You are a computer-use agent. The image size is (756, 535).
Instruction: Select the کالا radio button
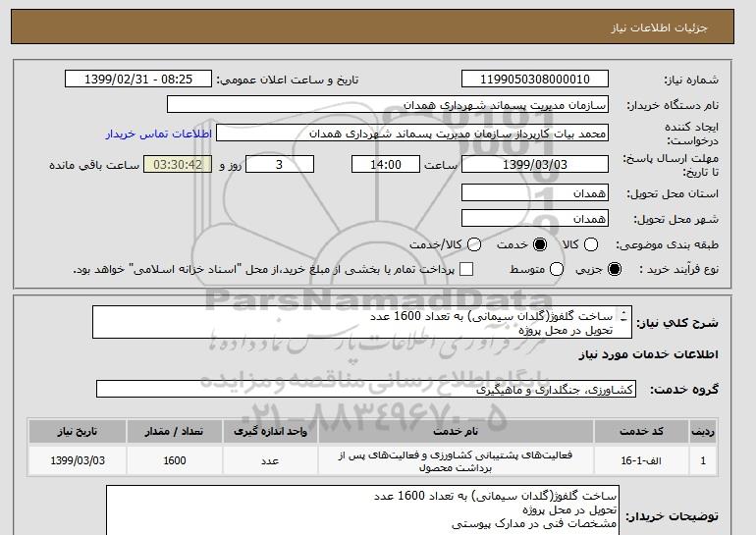coord(591,244)
